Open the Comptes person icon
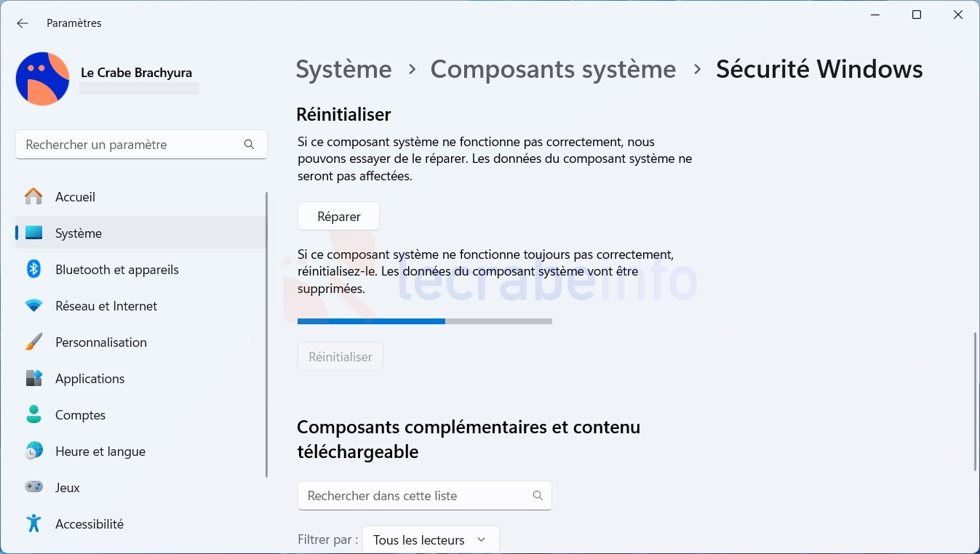980x554 pixels. pos(33,415)
